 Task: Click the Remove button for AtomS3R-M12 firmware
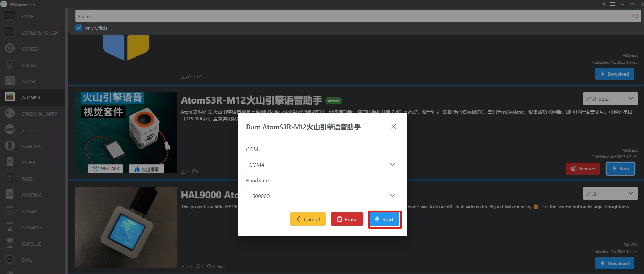pyautogui.click(x=583, y=169)
